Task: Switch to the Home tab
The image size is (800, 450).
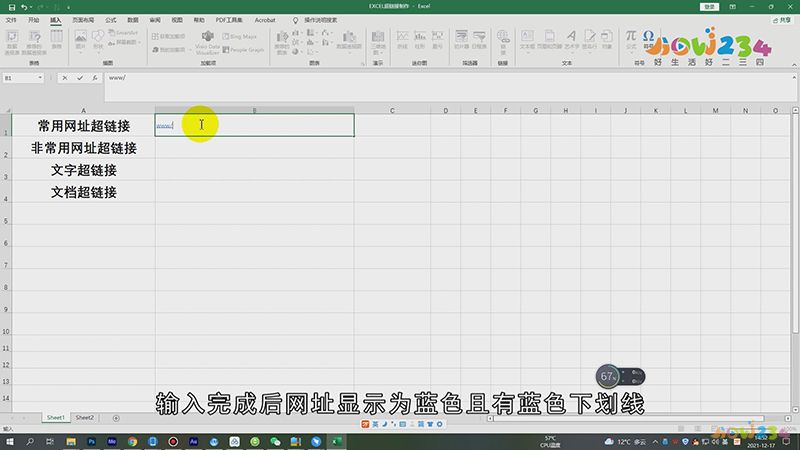Action: (34, 20)
